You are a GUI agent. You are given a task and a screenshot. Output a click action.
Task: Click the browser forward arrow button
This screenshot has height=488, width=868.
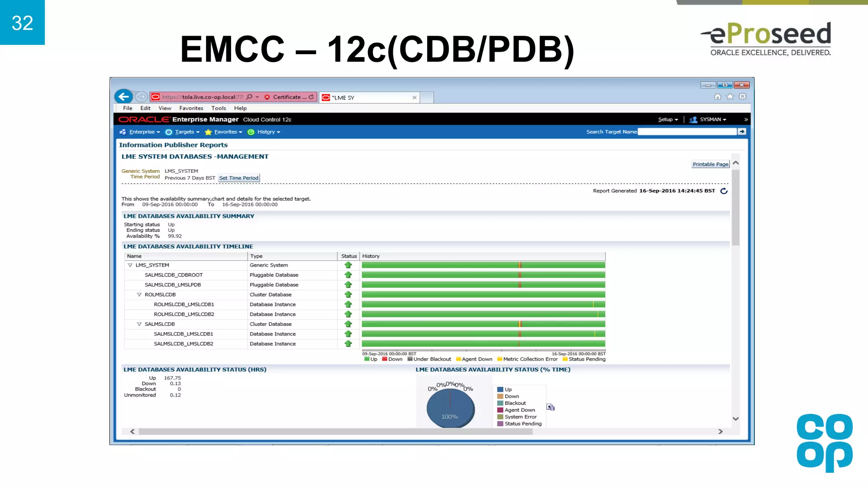point(141,97)
